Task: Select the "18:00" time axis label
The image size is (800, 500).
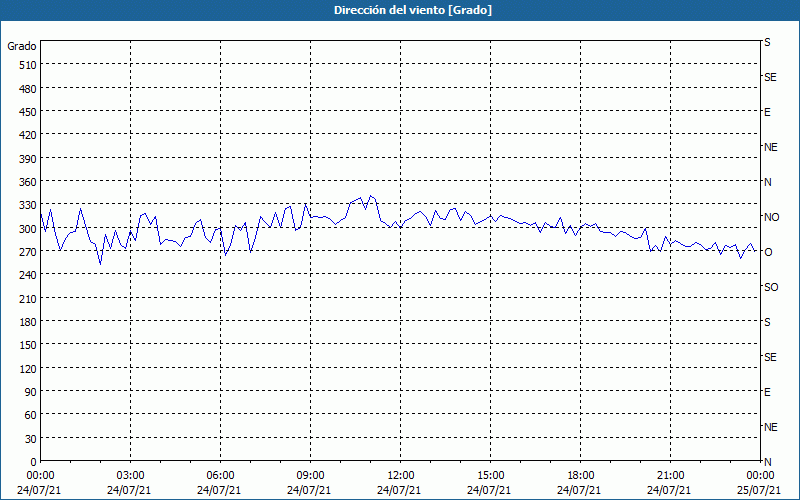Action: tap(580, 476)
